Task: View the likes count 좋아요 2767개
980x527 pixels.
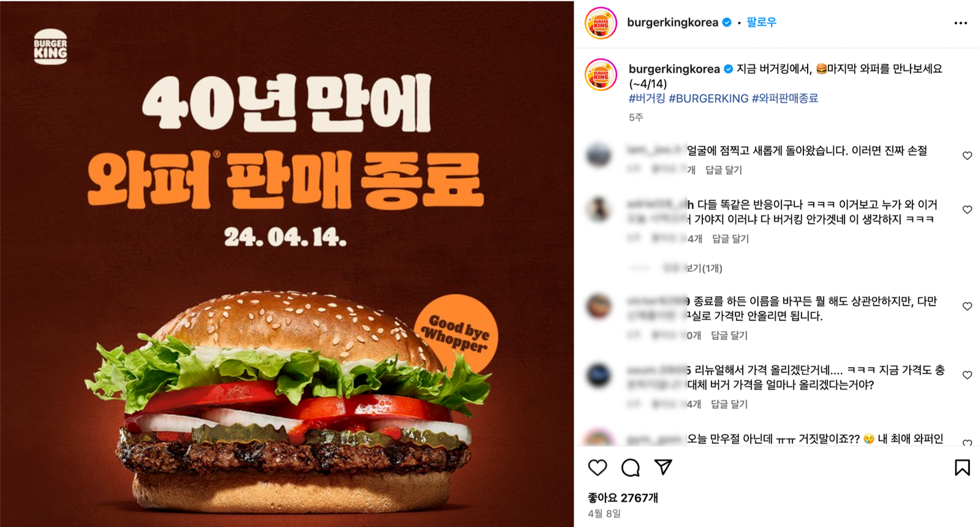Action: click(623, 498)
